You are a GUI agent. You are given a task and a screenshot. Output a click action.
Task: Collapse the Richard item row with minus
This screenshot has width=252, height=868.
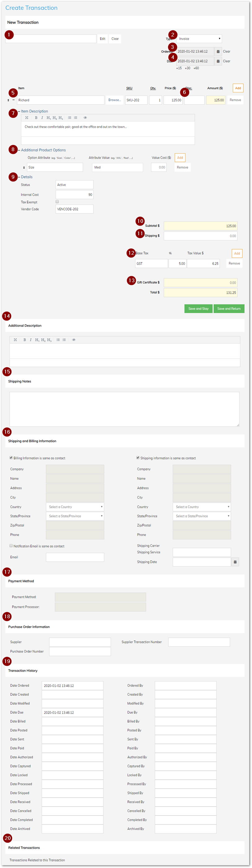(x=14, y=100)
